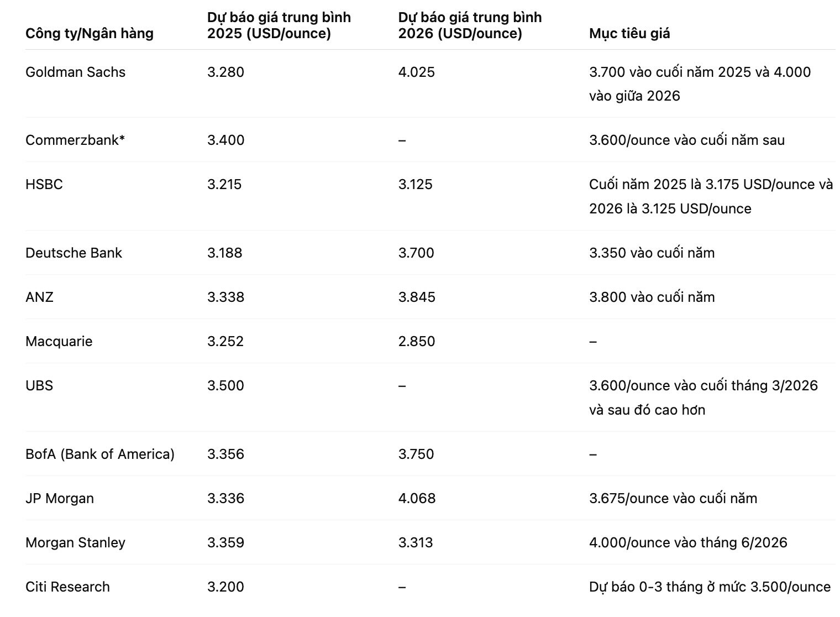Select the Dự báo giá trung bình 2025 header
Screen dimensions: 840x617
pyautogui.click(x=279, y=25)
